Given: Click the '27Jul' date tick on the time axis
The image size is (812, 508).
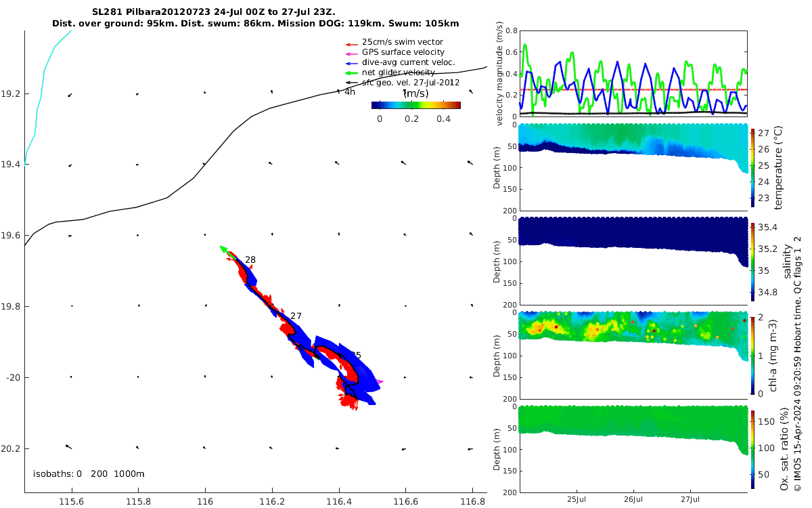Looking at the screenshot, I should 691,499.
